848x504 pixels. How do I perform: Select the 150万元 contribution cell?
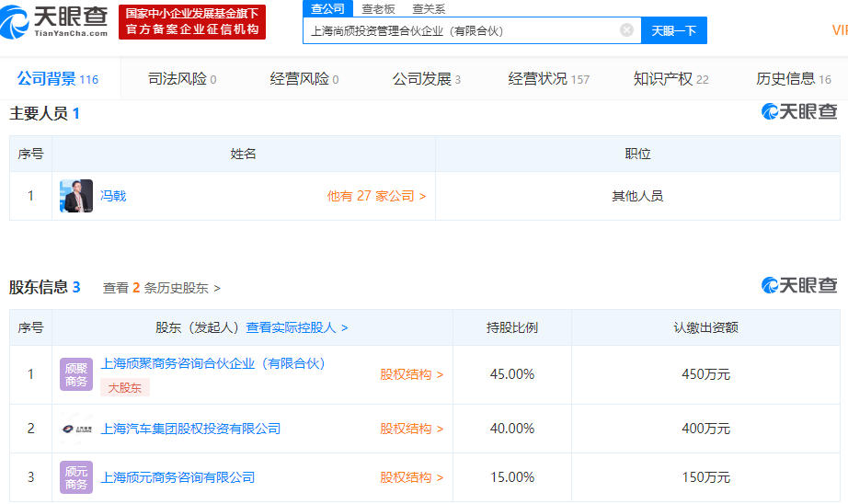click(x=705, y=477)
